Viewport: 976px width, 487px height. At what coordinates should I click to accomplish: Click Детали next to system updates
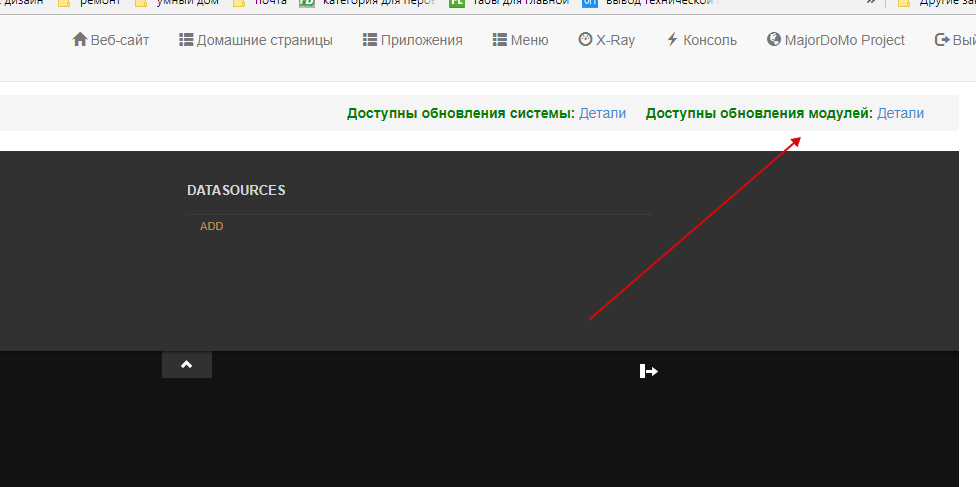[x=603, y=113]
